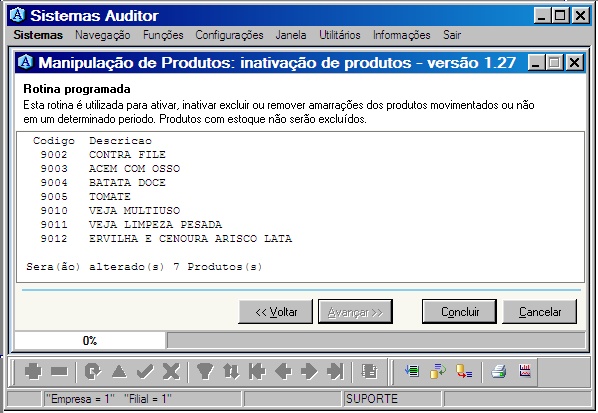Click the Cancelar button
The height and width of the screenshot is (413, 598).
540,312
